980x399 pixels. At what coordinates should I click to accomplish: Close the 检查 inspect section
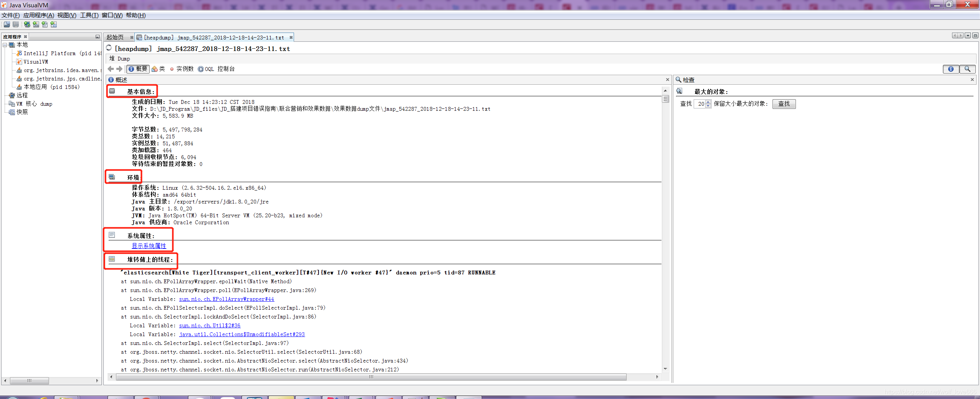click(972, 80)
